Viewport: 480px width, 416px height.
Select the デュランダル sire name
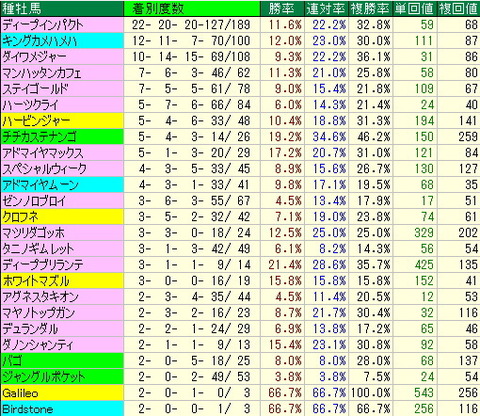click(30, 329)
